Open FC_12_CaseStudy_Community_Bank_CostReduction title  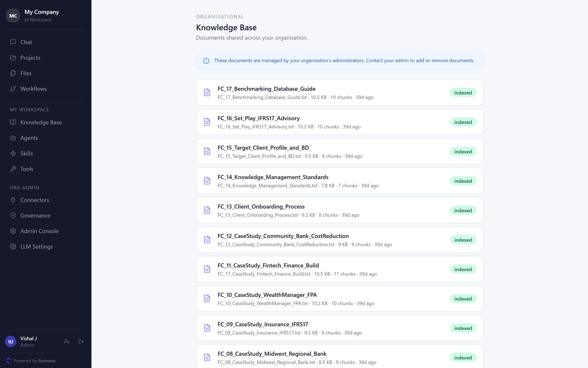coord(283,236)
